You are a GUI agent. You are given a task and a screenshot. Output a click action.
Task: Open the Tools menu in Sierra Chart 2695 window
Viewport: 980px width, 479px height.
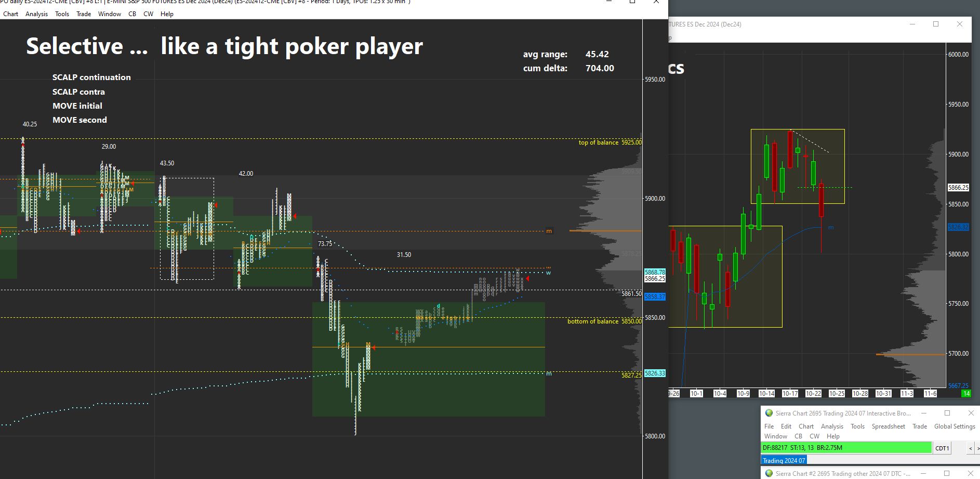point(857,426)
